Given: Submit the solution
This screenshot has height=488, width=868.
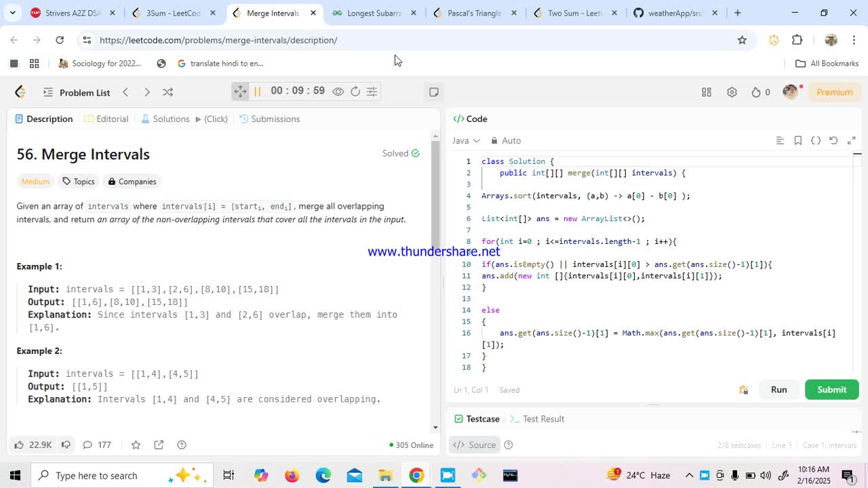Looking at the screenshot, I should pyautogui.click(x=831, y=390).
